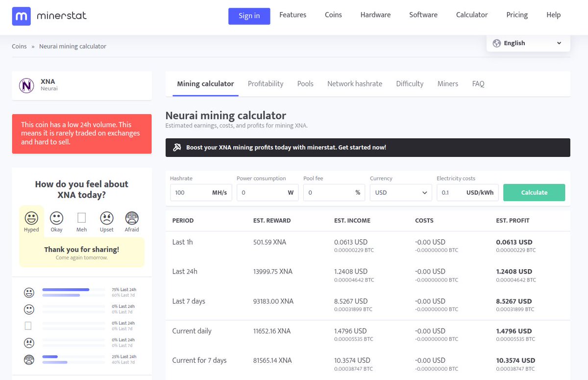This screenshot has height=380, width=588.
Task: Open Pricing in the top navigation
Action: (517, 15)
